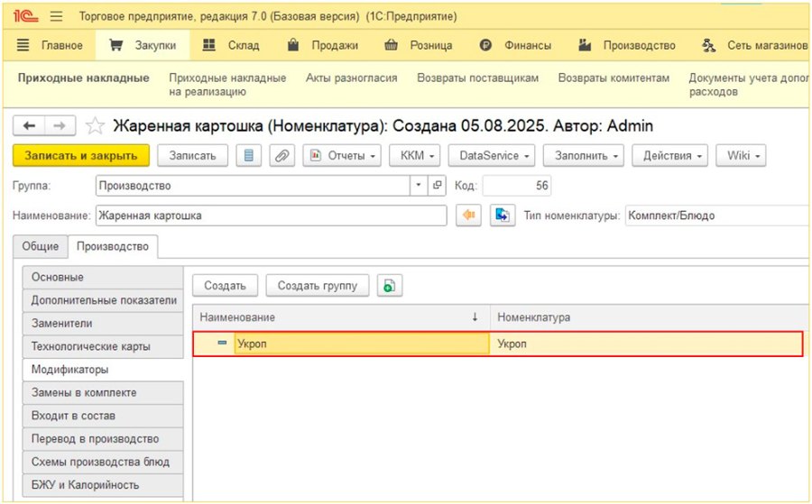Click the factory icon of the top-menu Производство section
Viewport: 812px width, 504px height.
click(x=585, y=45)
